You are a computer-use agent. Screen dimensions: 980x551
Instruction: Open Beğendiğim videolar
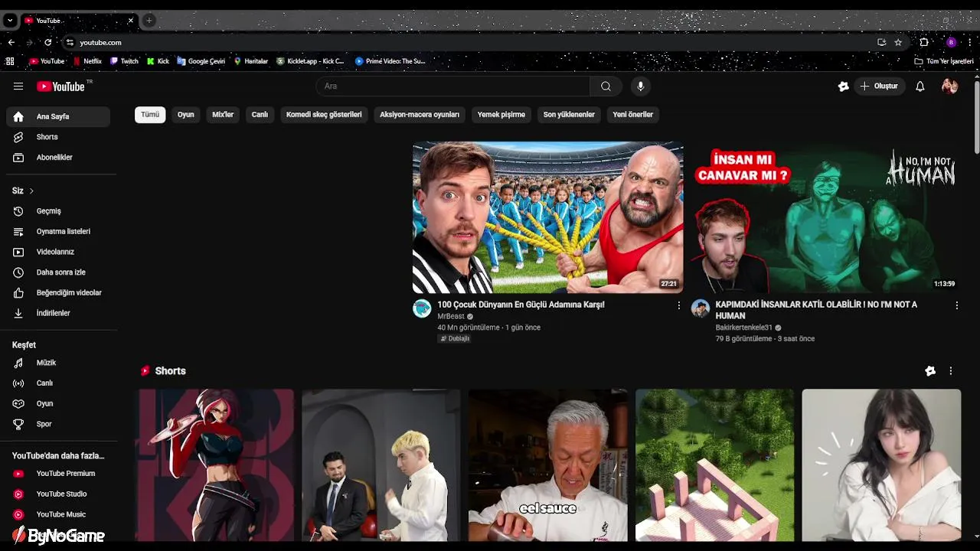[58, 292]
